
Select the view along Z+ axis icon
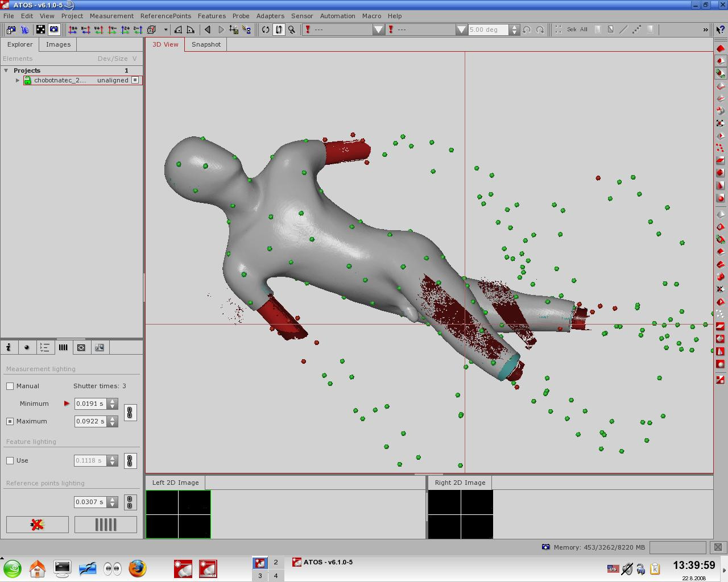(x=124, y=30)
